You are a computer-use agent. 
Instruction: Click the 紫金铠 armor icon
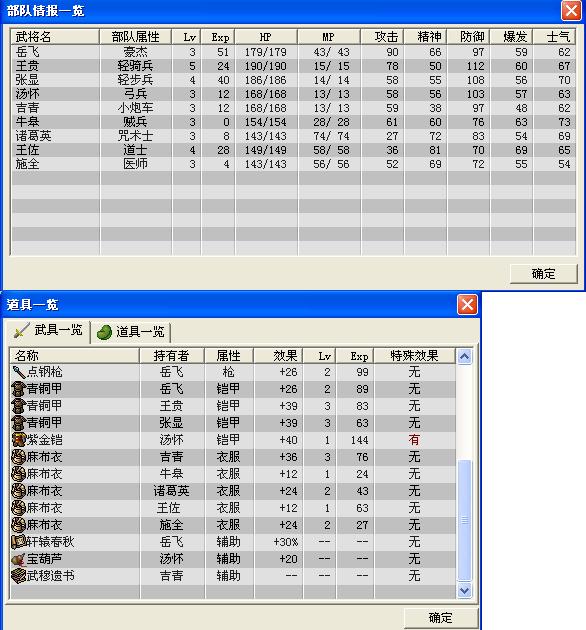pos(18,440)
